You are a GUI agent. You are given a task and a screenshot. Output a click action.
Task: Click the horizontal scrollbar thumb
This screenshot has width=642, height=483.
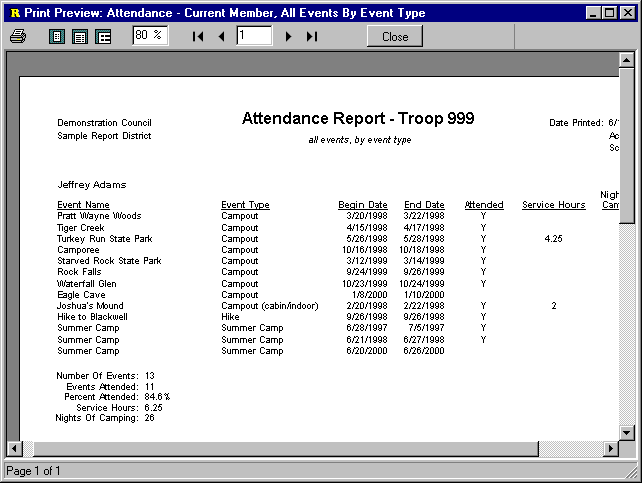coord(286,448)
